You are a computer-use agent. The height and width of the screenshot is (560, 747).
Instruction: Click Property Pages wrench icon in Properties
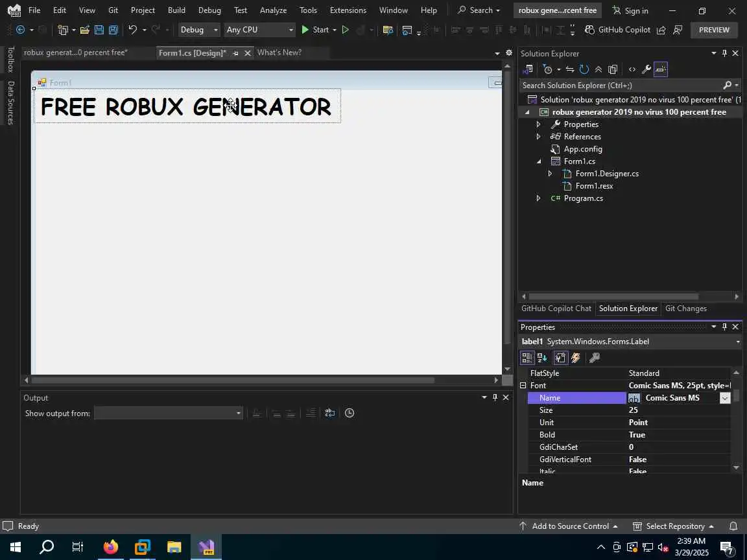tap(594, 358)
